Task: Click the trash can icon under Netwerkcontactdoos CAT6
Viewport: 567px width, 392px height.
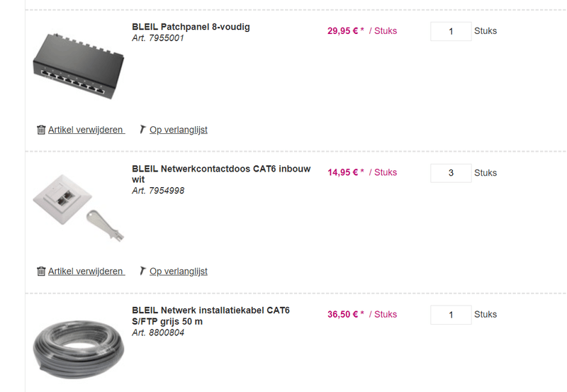Action: pyautogui.click(x=41, y=271)
